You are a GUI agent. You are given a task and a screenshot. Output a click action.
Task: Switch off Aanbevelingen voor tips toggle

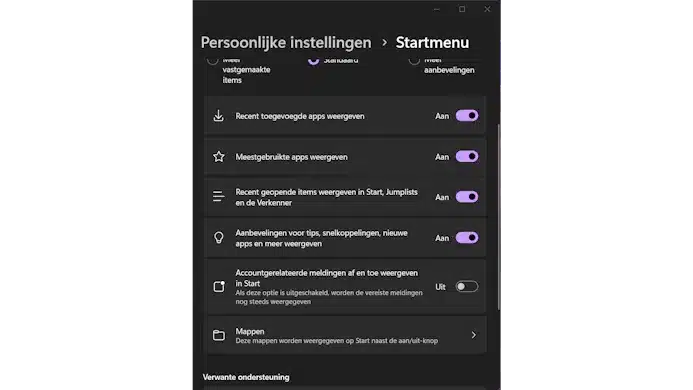467,238
